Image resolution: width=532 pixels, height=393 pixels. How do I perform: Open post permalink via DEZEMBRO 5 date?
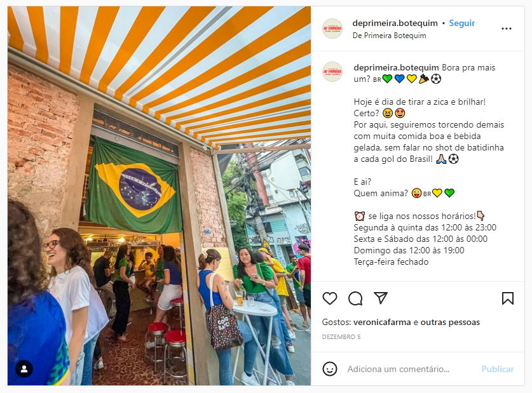point(341,336)
